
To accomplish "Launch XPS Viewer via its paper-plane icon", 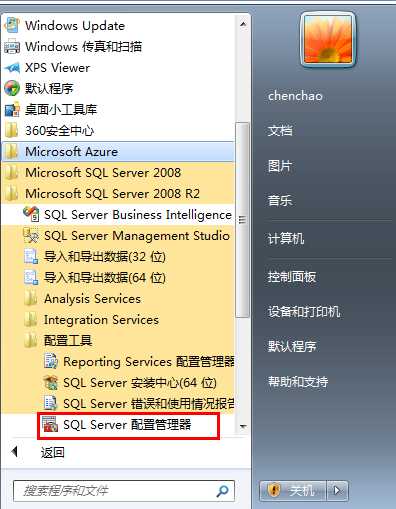I will click(x=12, y=68).
